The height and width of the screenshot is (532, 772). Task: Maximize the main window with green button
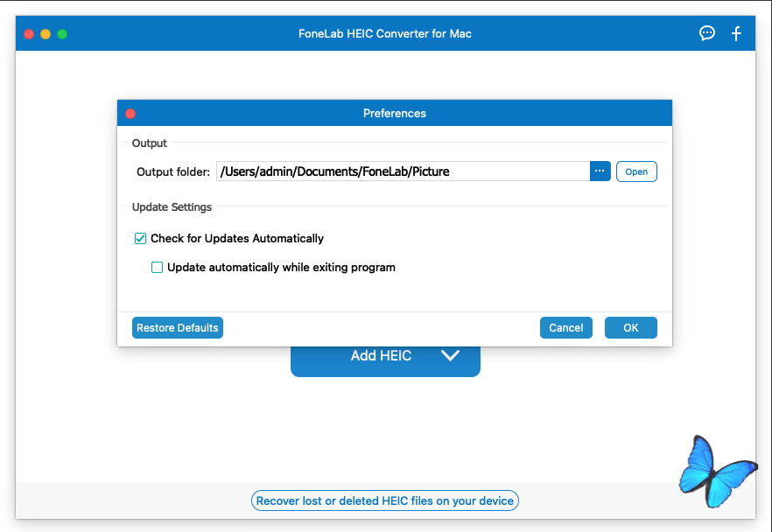62,34
